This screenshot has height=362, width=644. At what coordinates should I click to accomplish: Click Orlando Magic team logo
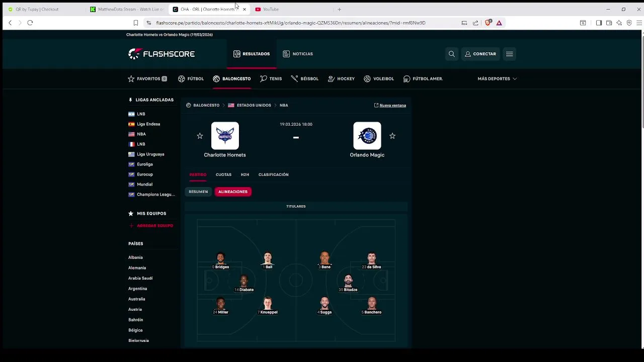[x=367, y=136]
